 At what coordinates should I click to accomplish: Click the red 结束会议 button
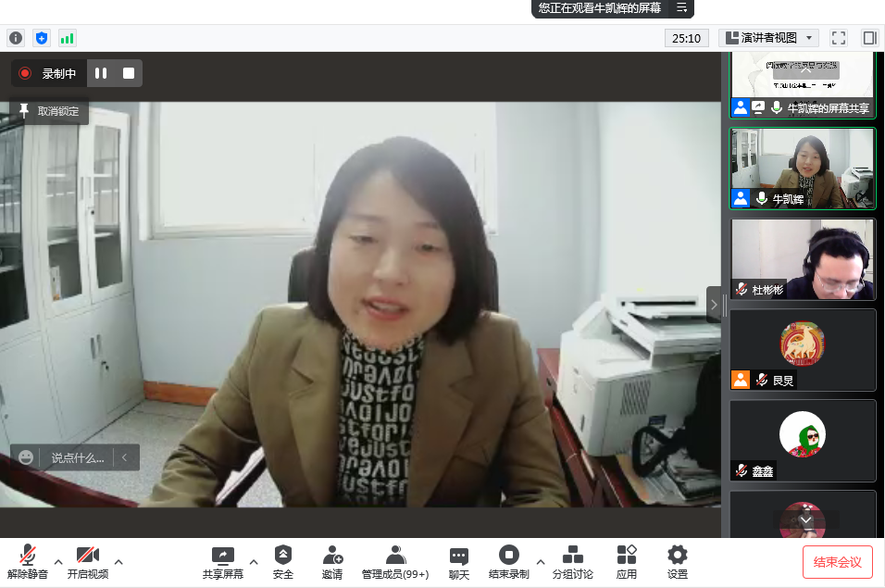click(x=837, y=562)
